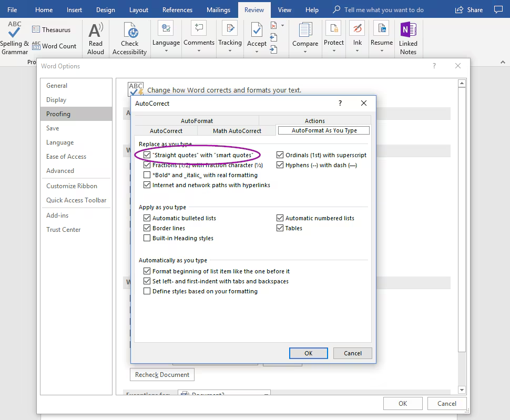Click the Word Options scrollbar down arrow
510x420 pixels.
coord(462,390)
